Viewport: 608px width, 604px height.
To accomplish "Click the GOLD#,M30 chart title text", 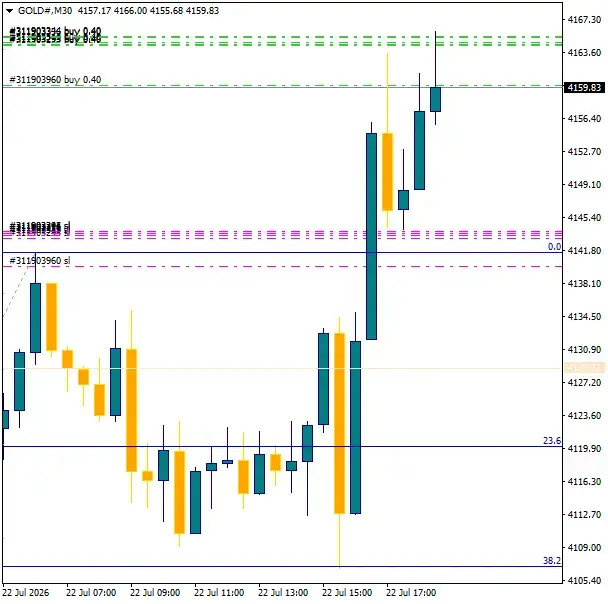I will (x=45, y=10).
